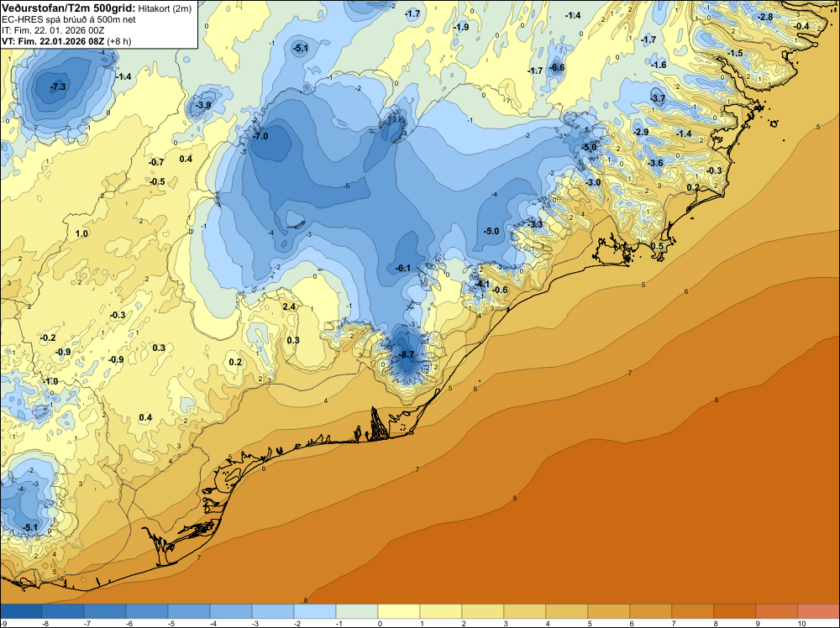The width and height of the screenshot is (840, 628).
Task: Select legend swatch between 8 and 9
Action: click(734, 611)
